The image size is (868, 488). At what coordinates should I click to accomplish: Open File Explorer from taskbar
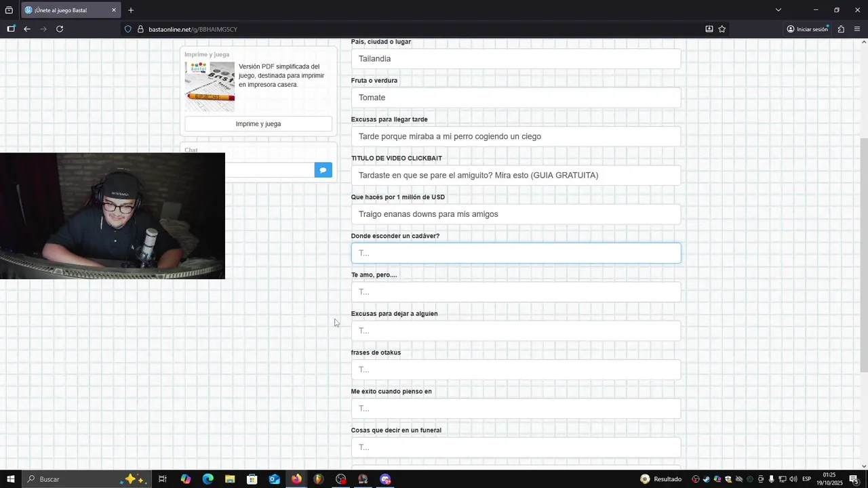pos(230,479)
